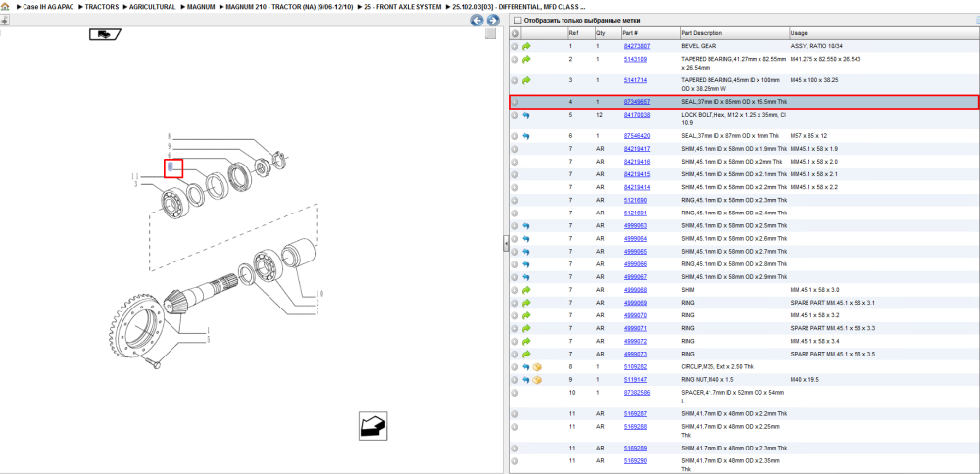Screen dimensions: 980x474
Task: Click the green arrow for part 4999071
Action: pos(526,328)
